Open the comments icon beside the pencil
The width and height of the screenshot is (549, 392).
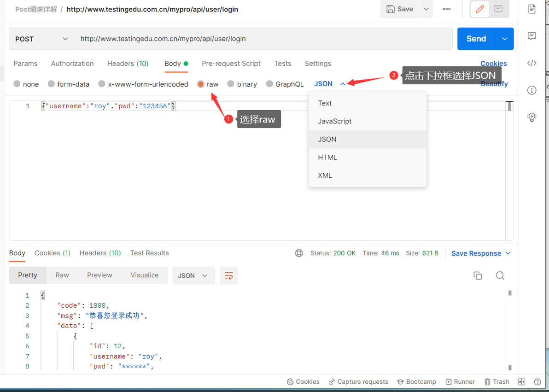[x=498, y=9]
